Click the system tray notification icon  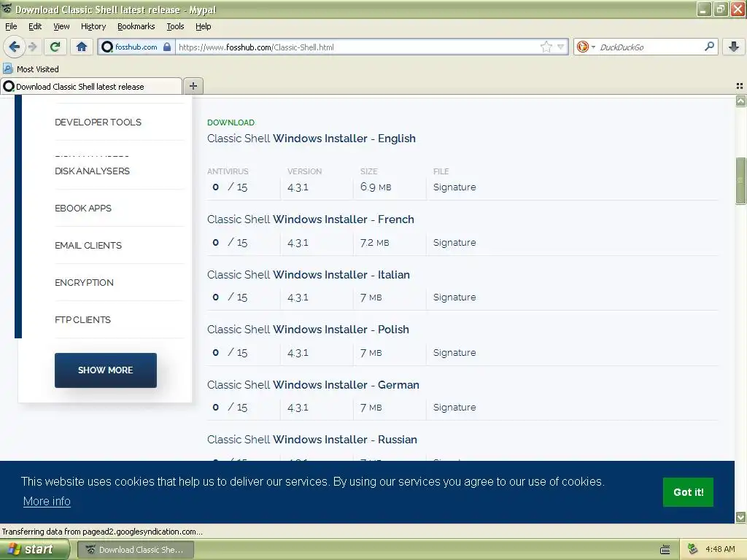[693, 549]
